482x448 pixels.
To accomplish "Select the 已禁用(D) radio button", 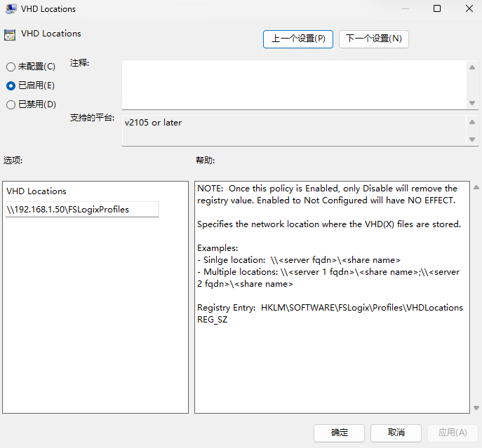I will 11,104.
